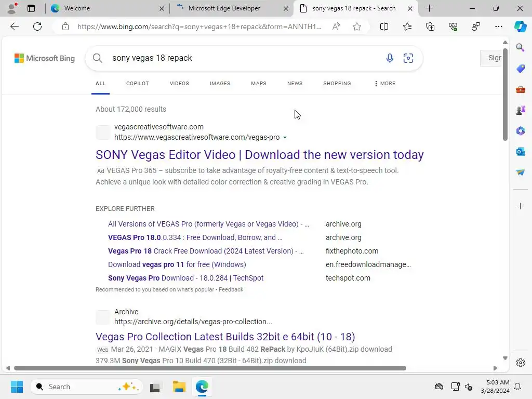
Task: Click scroll-down arrow of vertical scrollbar
Action: 505,358
